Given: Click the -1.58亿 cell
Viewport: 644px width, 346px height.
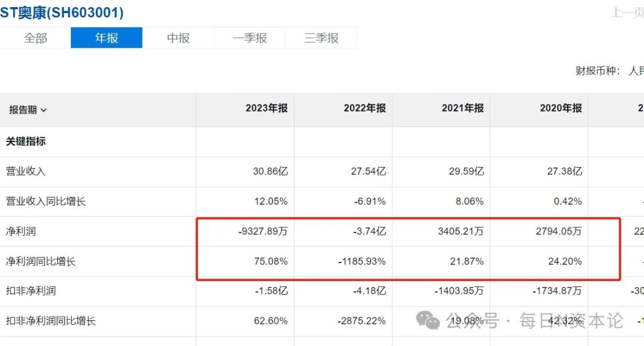Looking at the screenshot, I should [x=271, y=291].
